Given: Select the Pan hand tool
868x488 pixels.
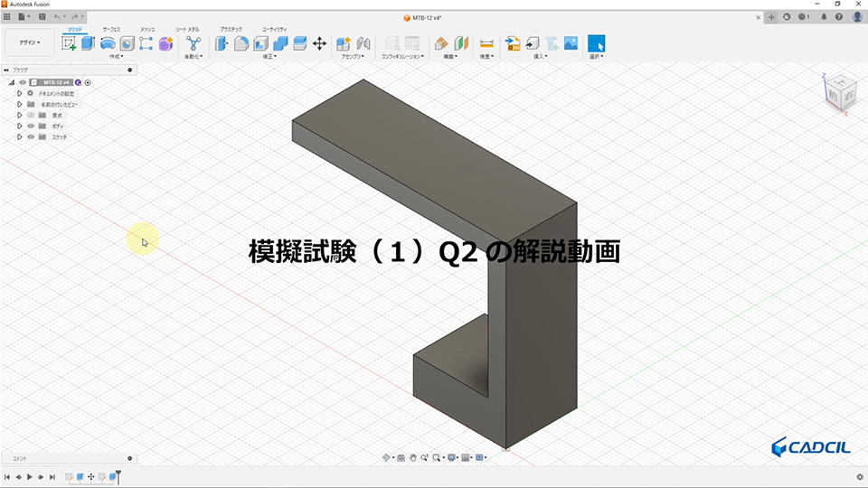Looking at the screenshot, I should 412,457.
